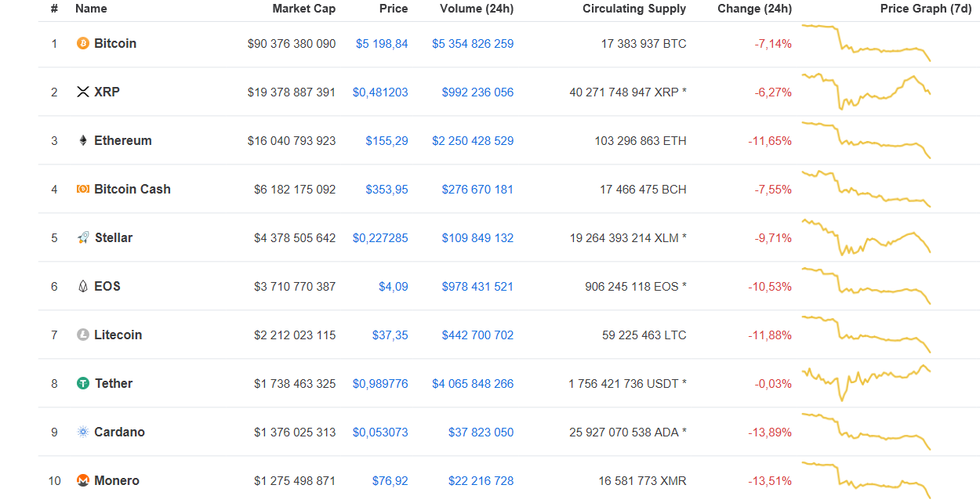Open Cardano volume $37 823 050

coord(481,432)
